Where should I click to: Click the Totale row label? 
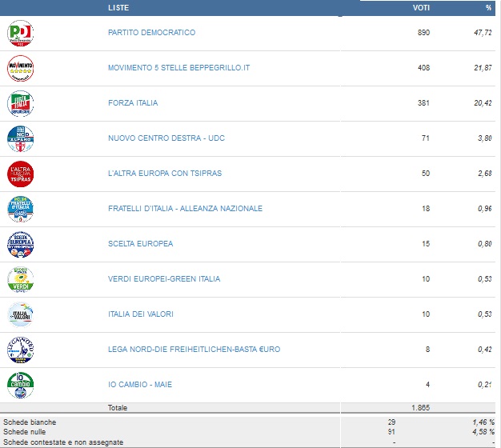pyautogui.click(x=118, y=408)
